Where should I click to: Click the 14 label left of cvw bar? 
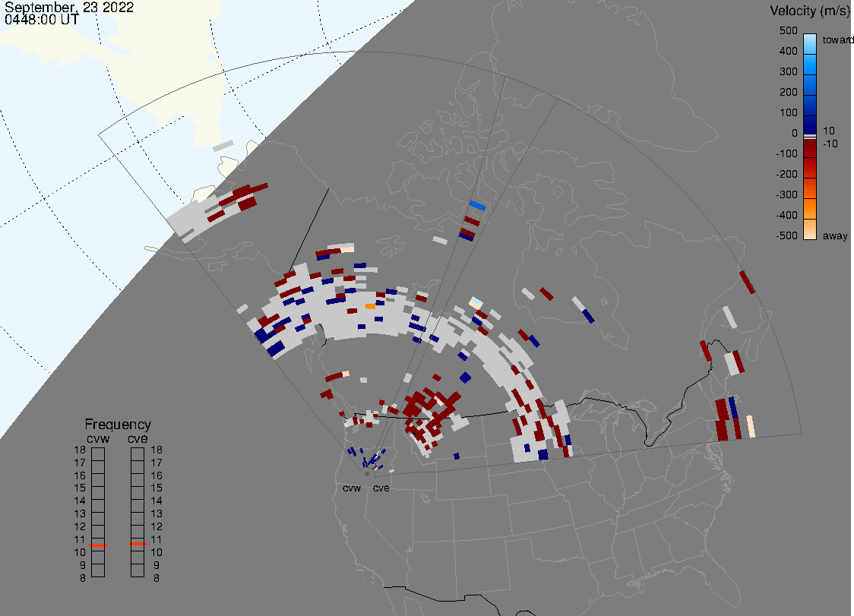(x=80, y=501)
